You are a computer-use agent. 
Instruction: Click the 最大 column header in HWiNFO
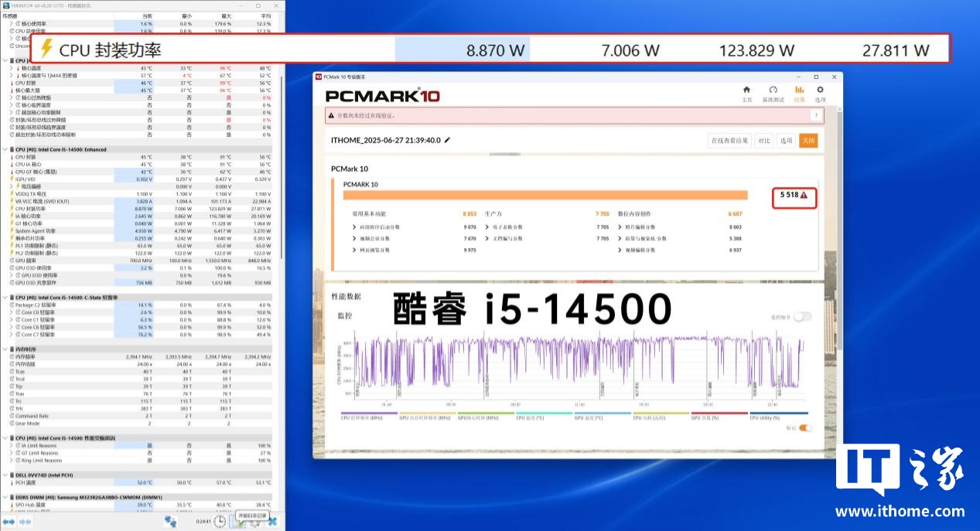click(226, 16)
